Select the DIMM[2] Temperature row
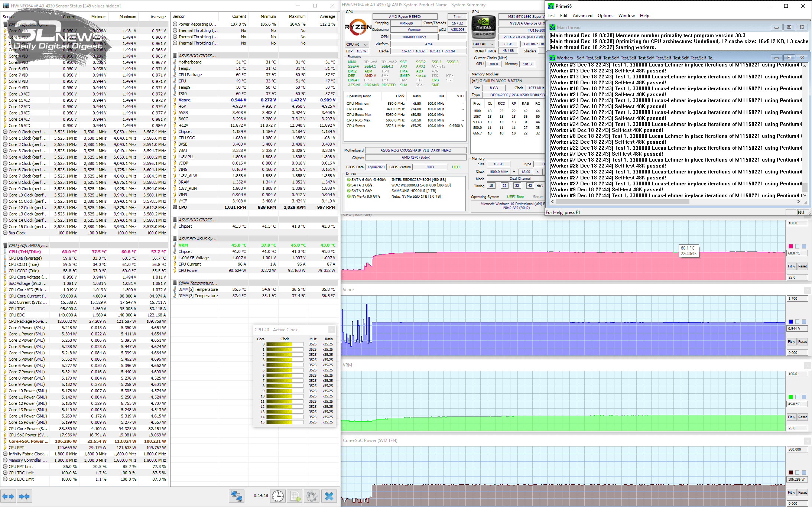 click(x=255, y=289)
